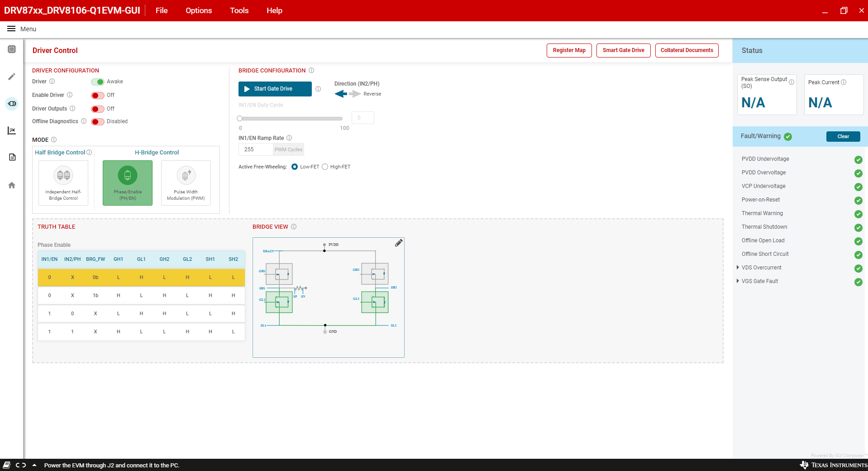Select highlighted truth table row 0b
Image resolution: width=868 pixels, height=471 pixels.
(x=141, y=277)
